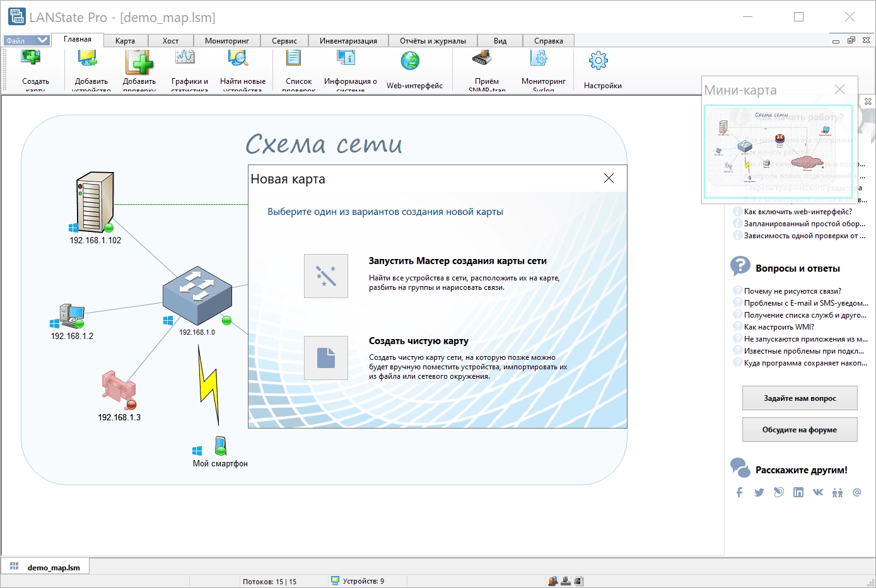The height and width of the screenshot is (588, 876).
Task: Open Настройки gear icon
Action: (x=599, y=61)
